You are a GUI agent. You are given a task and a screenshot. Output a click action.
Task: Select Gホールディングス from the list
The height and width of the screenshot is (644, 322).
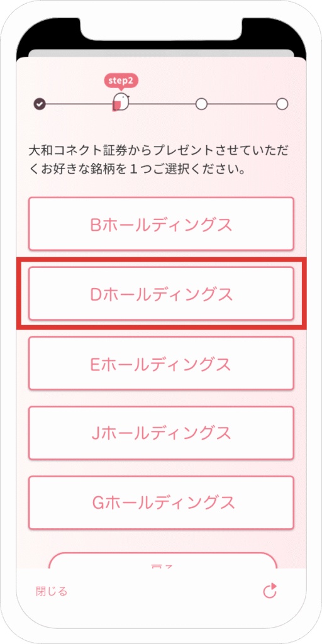[x=161, y=502]
